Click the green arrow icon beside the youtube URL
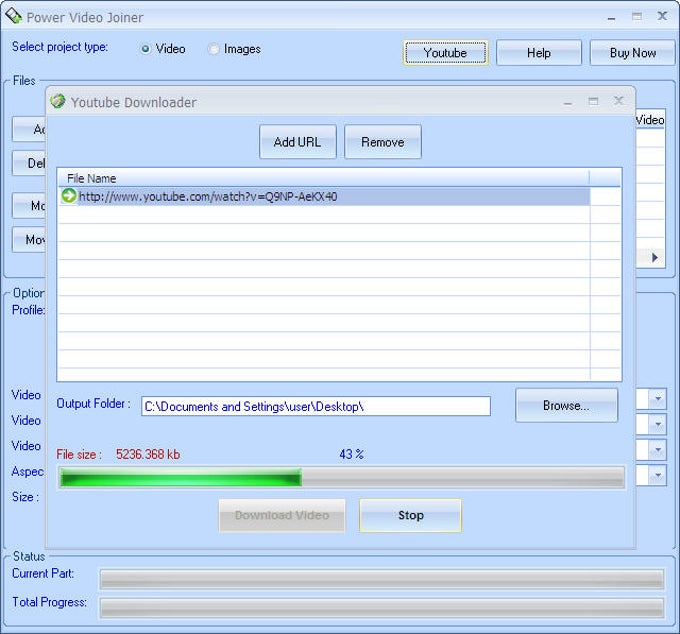 [x=69, y=196]
